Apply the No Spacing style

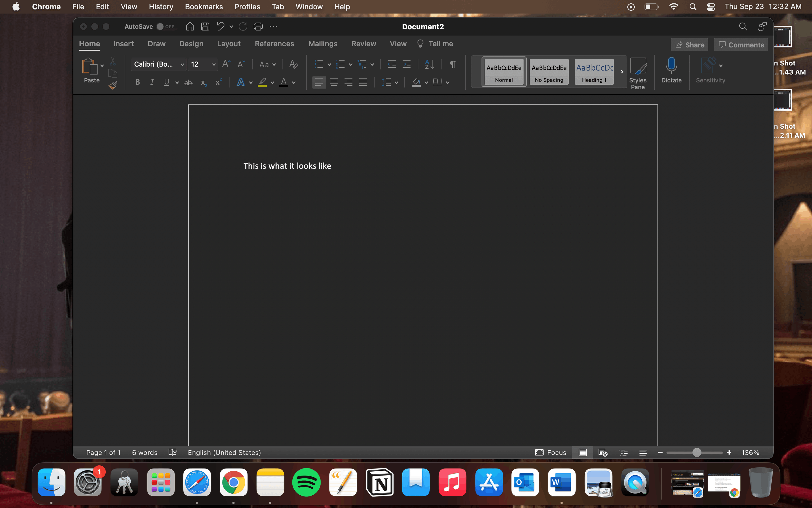tap(549, 72)
